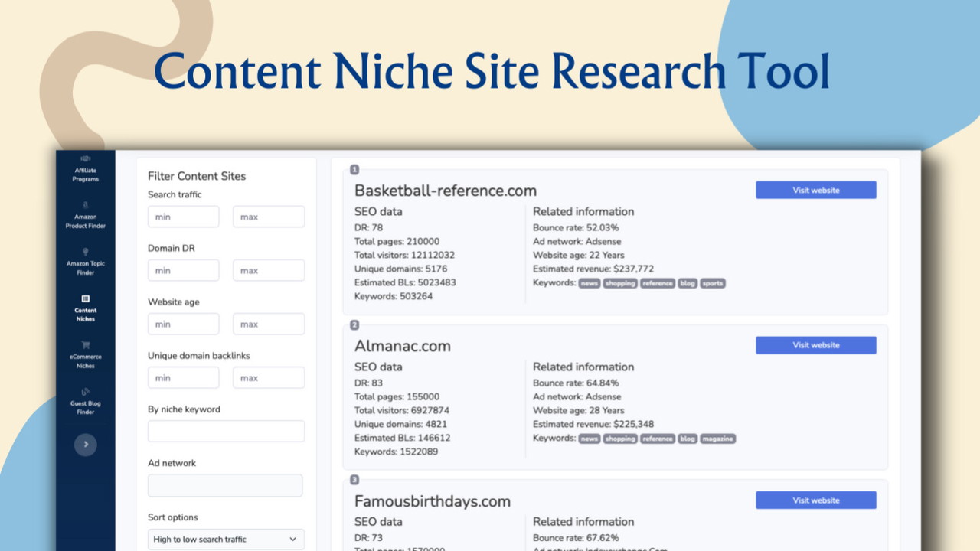Click Domain DR max field
Image resolution: width=980 pixels, height=551 pixels.
point(268,270)
